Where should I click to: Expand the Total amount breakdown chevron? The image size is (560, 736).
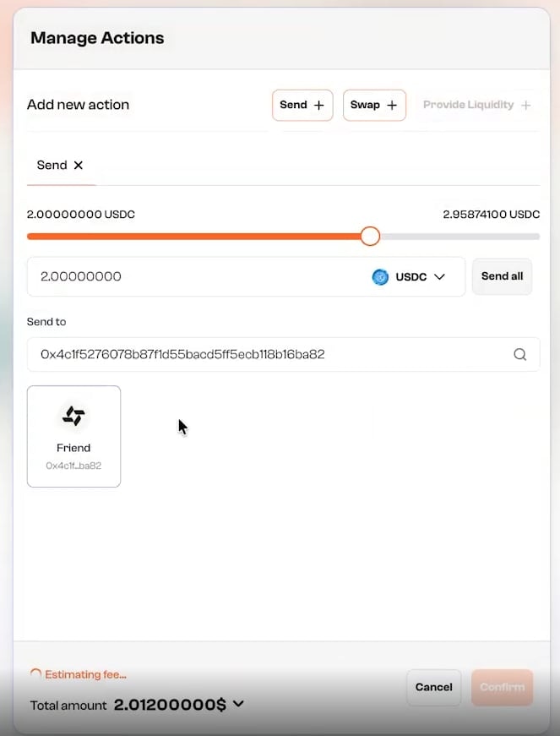[237, 703]
